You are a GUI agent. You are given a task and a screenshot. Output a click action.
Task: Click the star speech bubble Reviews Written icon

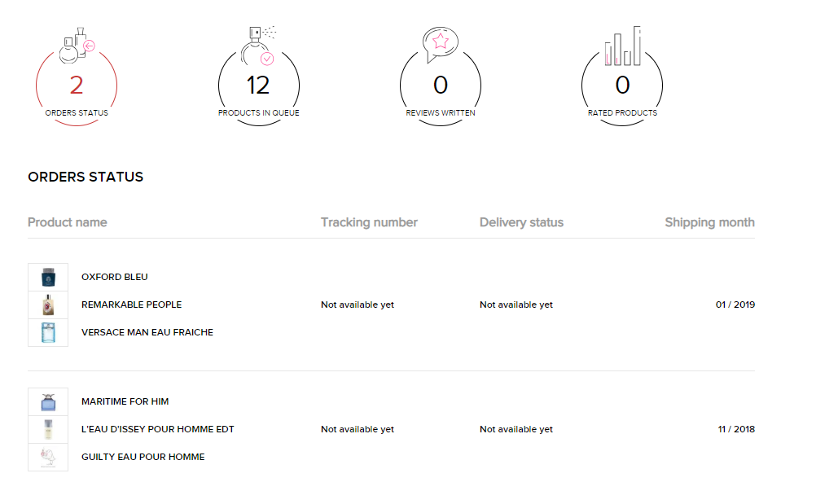(x=441, y=45)
